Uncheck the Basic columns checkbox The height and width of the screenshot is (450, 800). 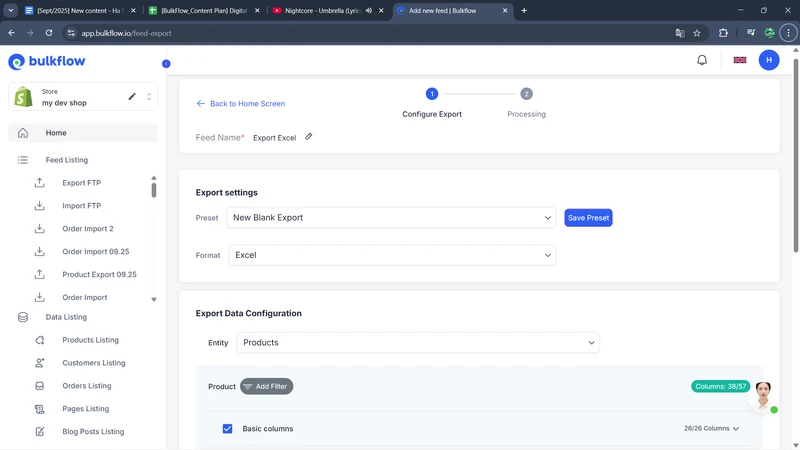click(x=227, y=429)
